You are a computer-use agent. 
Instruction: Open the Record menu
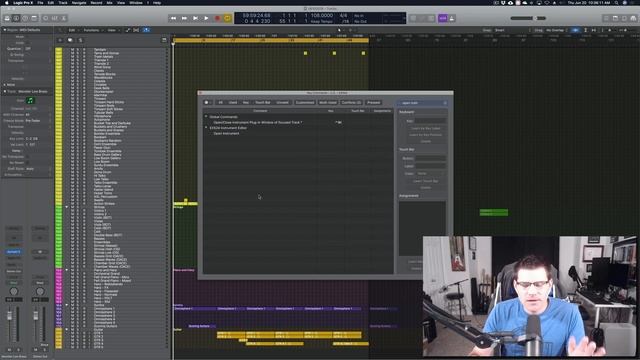pyautogui.click(x=96, y=2)
